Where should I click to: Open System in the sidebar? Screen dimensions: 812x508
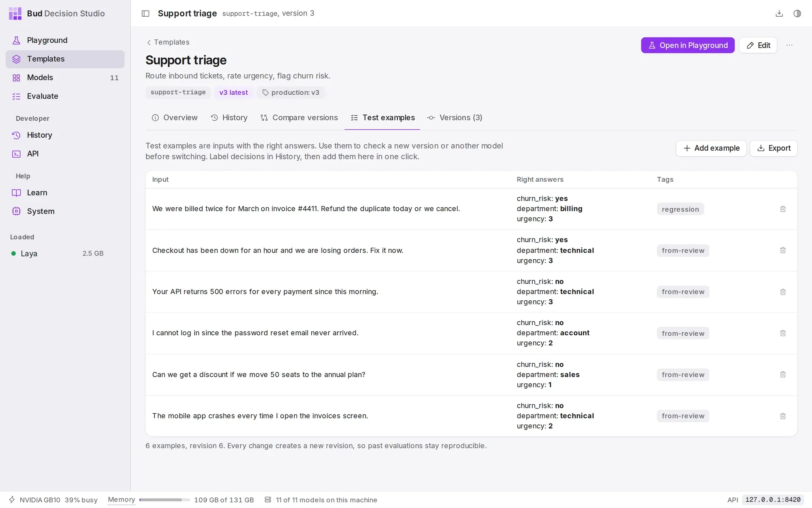point(65,212)
